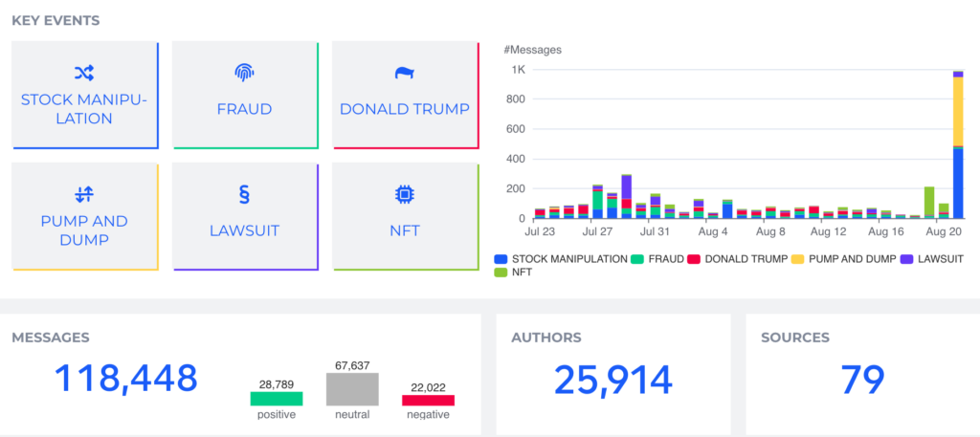
Task: Click the gray neutral sentiment bar
Action: [352, 389]
